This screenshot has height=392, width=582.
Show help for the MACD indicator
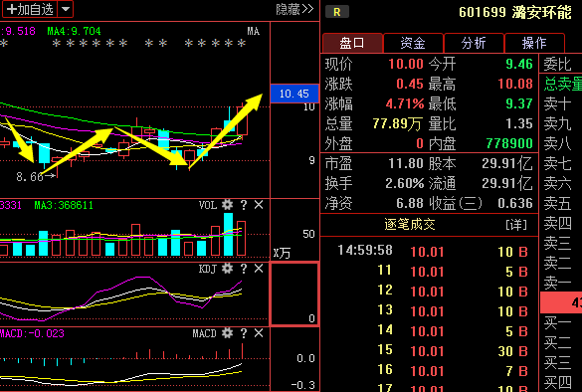tap(244, 333)
